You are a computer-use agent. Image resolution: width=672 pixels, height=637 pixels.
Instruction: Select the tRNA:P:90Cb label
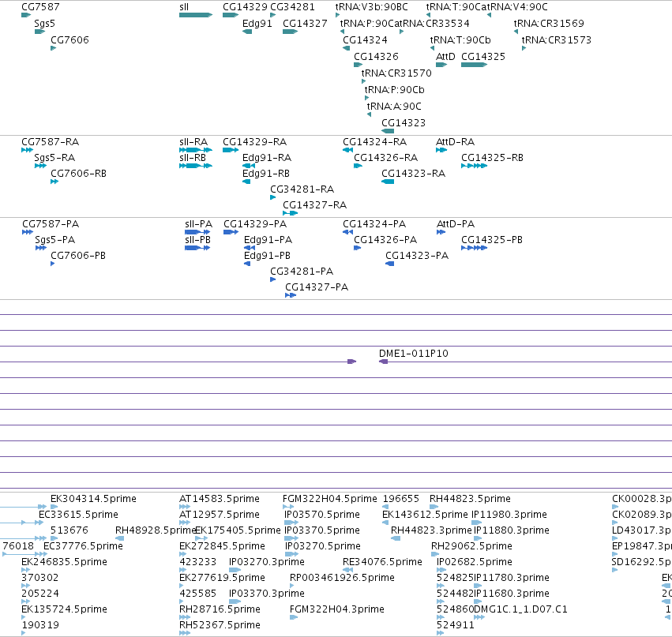coord(394,90)
